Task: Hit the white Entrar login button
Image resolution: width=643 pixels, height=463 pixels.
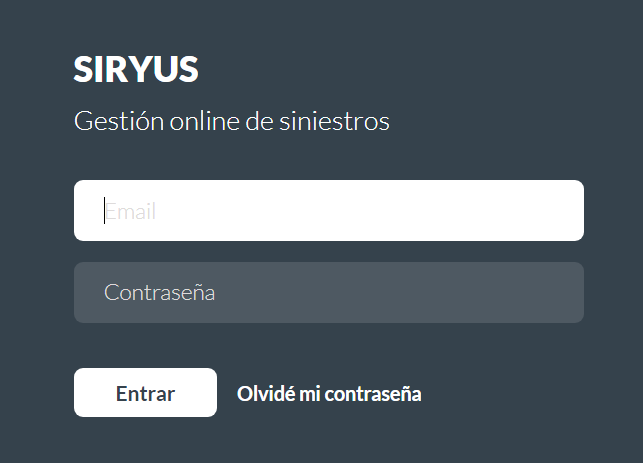Action: (x=145, y=393)
